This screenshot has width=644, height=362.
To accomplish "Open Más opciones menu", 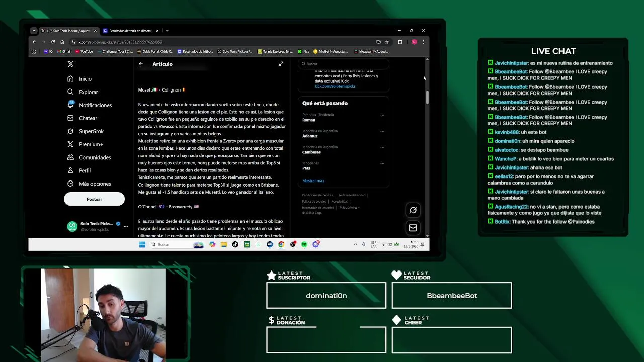I will click(89, 184).
